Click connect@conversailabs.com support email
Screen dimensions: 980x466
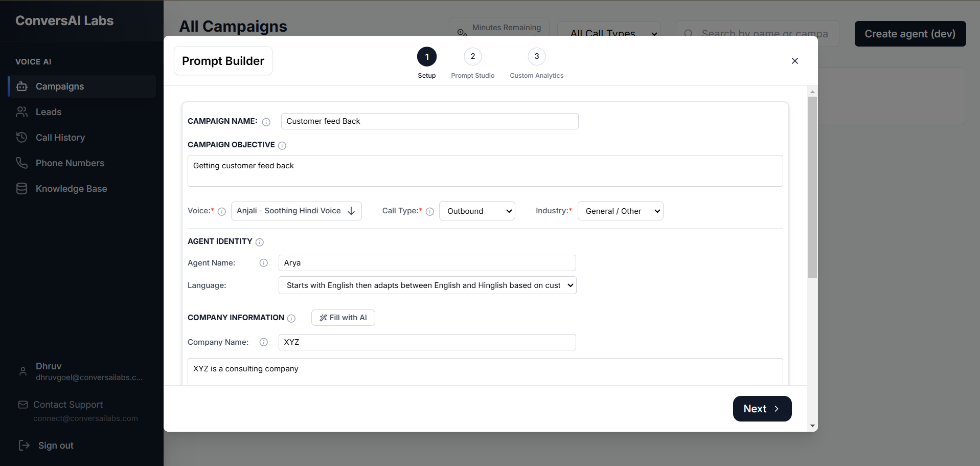86,418
